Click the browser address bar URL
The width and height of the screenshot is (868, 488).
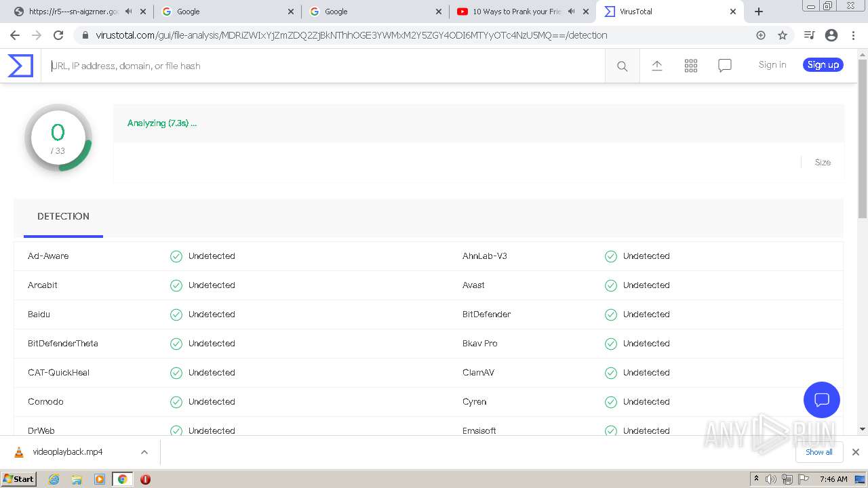pyautogui.click(x=351, y=35)
